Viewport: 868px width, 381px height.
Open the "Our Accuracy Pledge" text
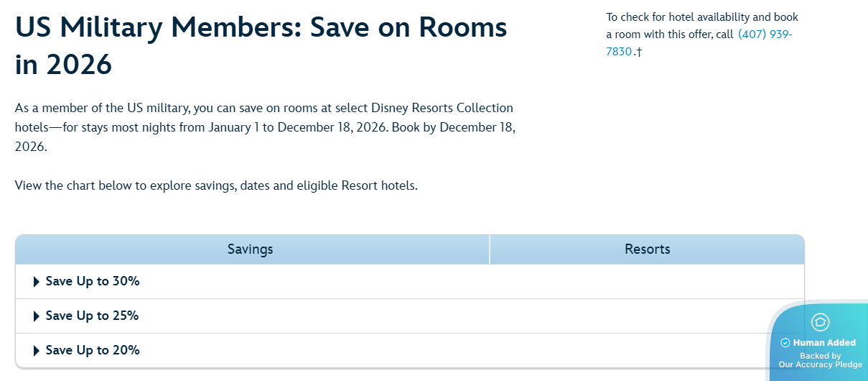point(820,365)
